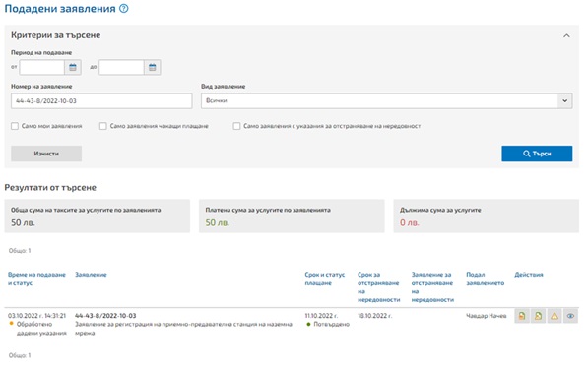Screen dimensions: 588x373
Task: Open application 44-43-8/2022-10-03 link
Action: coord(105,316)
